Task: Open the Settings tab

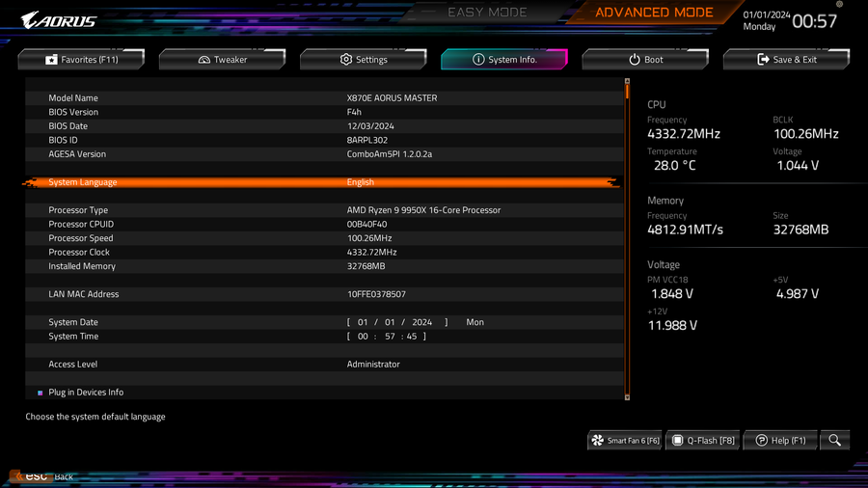Action: [x=364, y=59]
